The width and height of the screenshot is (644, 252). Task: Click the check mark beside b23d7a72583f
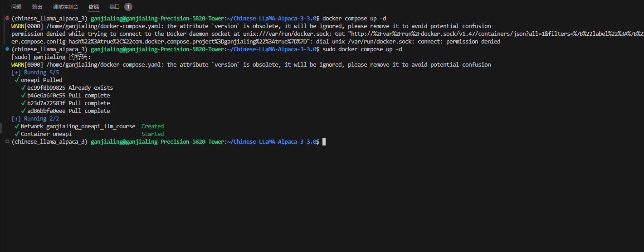click(x=23, y=103)
